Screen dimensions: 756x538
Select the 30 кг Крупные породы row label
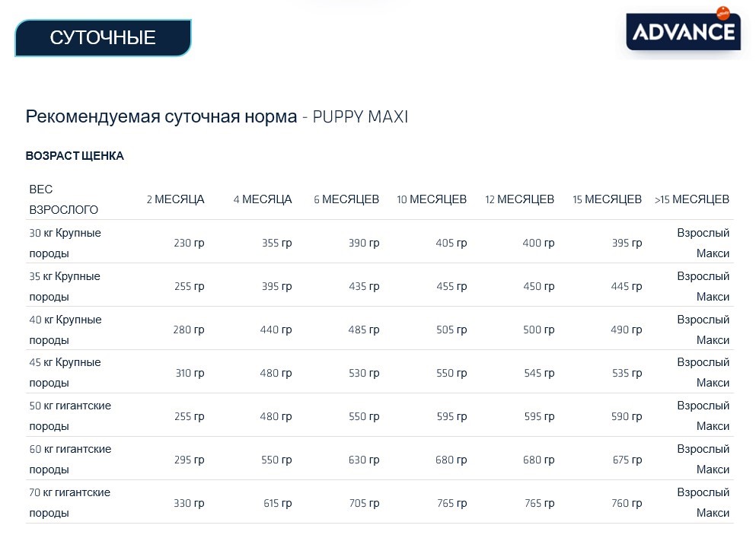pyautogui.click(x=65, y=243)
